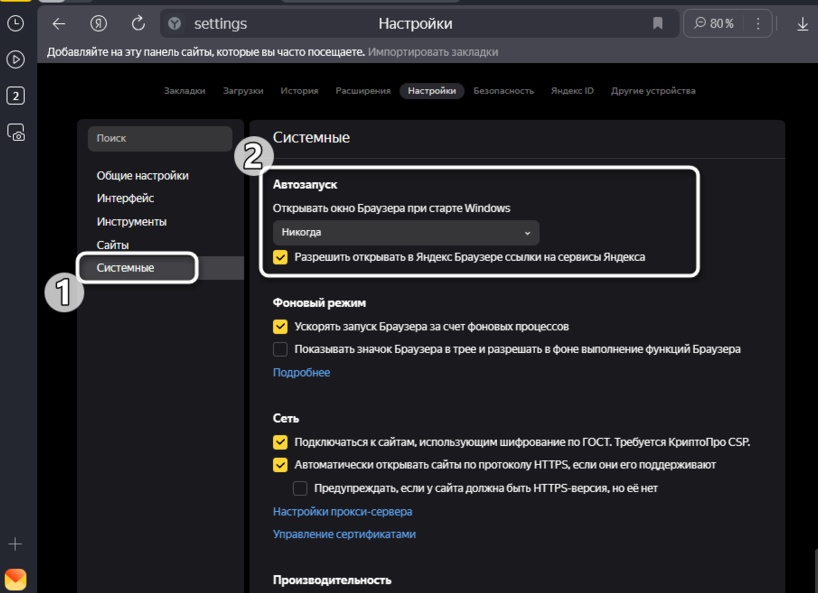Image resolution: width=818 pixels, height=593 pixels.
Task: Switch to the Загрузки tab
Action: [243, 91]
